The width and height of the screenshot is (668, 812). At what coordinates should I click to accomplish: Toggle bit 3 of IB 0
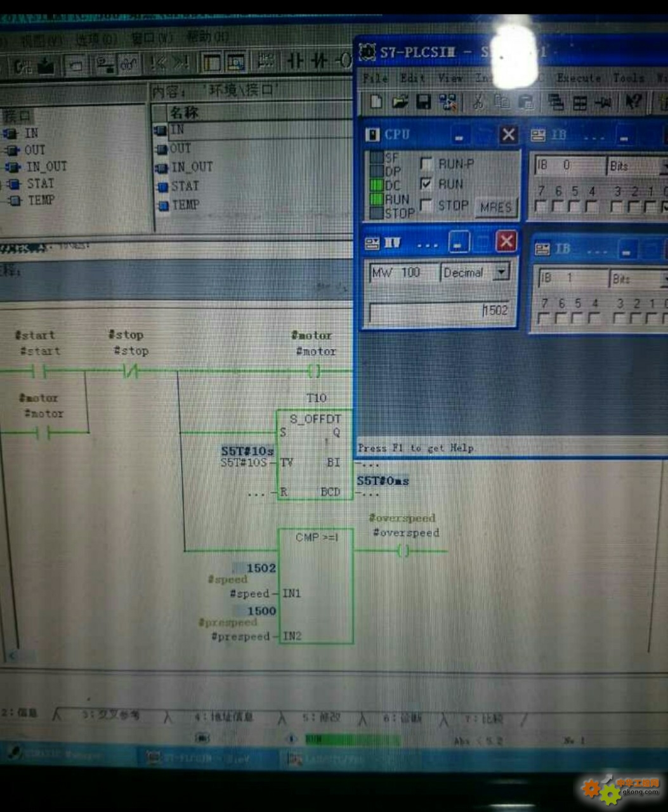617,207
